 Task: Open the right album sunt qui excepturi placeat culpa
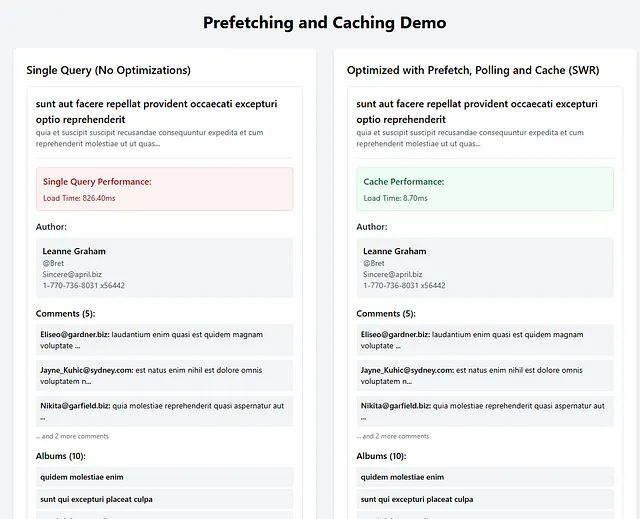click(x=485, y=499)
